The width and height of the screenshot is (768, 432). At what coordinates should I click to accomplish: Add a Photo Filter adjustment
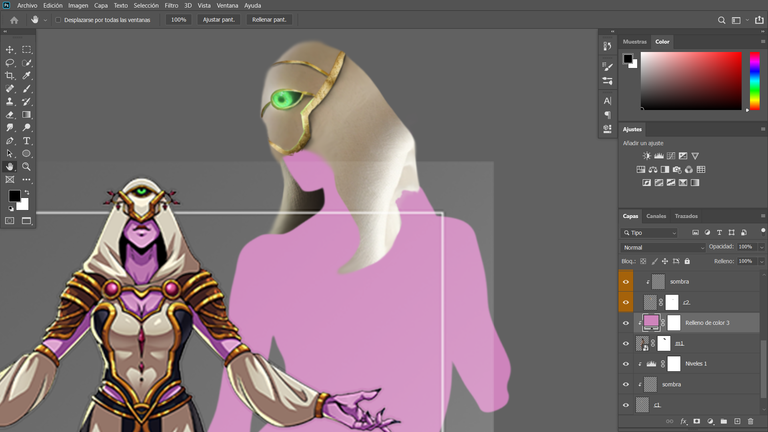[x=677, y=169]
